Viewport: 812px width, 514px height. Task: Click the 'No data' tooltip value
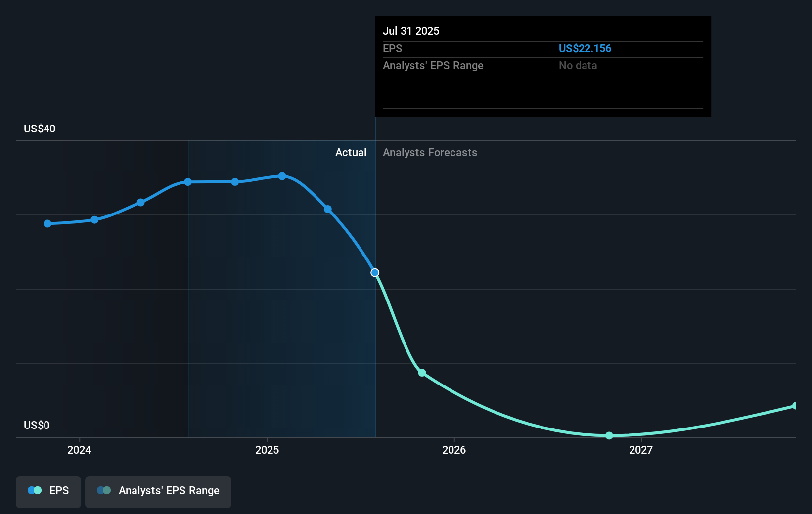[578, 65]
